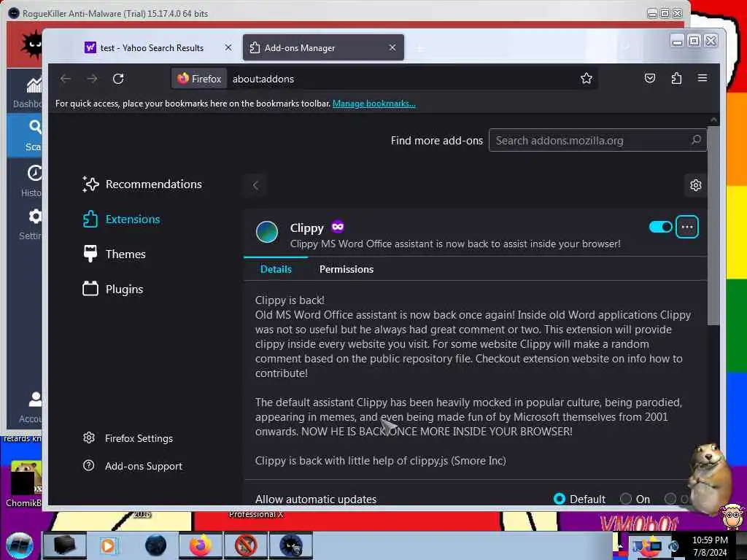Image resolution: width=747 pixels, height=560 pixels.
Task: Open media player icon on taskbar
Action: pyautogui.click(x=108, y=545)
